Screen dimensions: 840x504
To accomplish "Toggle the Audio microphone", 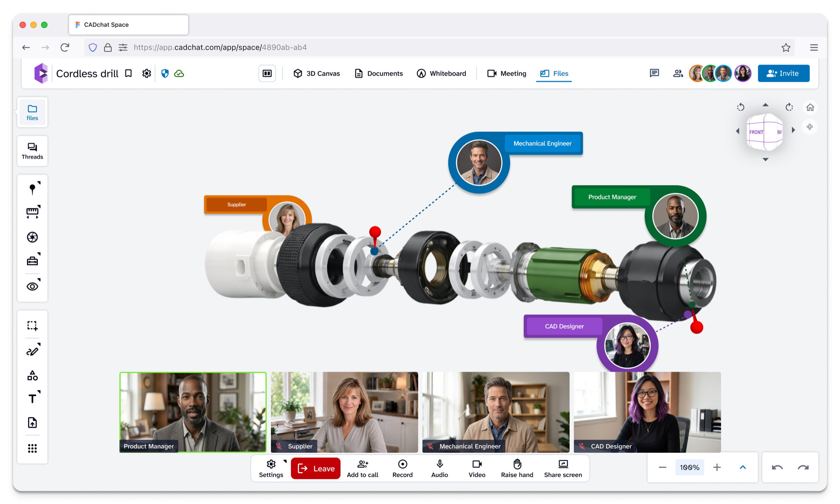I will point(440,469).
